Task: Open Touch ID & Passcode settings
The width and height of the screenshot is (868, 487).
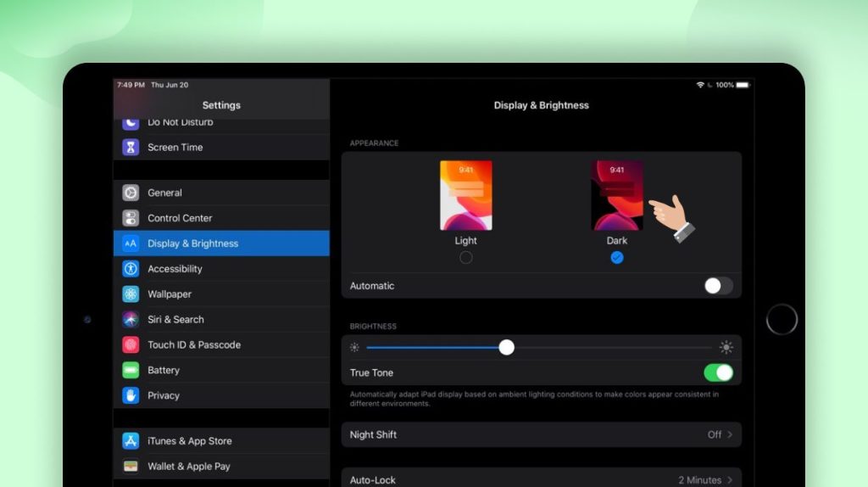Action: tap(221, 344)
